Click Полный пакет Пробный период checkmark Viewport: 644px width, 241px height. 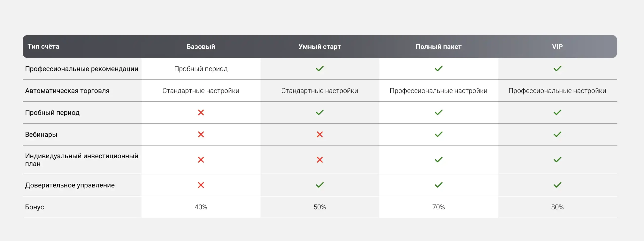pyautogui.click(x=438, y=113)
